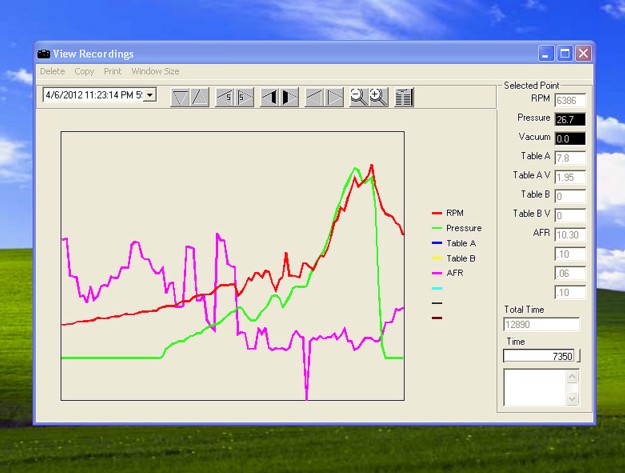Click the notes box scrollbar down arrow

[x=572, y=399]
